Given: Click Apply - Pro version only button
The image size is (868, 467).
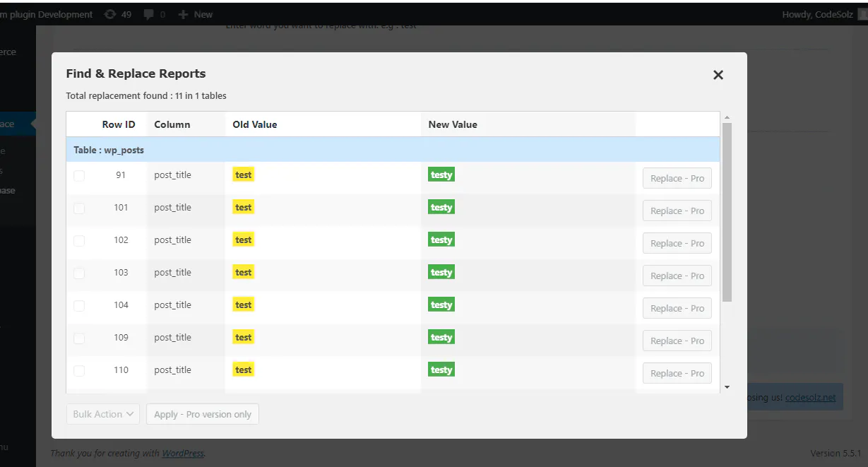Looking at the screenshot, I should pyautogui.click(x=203, y=414).
